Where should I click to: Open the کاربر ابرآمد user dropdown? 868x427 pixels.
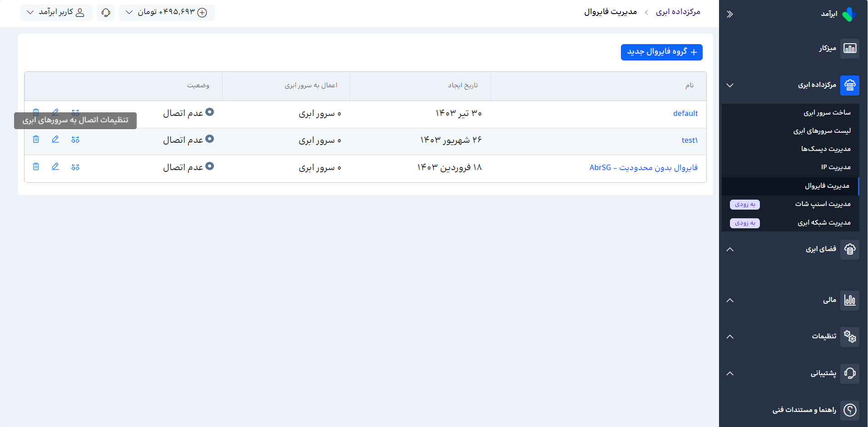click(56, 12)
